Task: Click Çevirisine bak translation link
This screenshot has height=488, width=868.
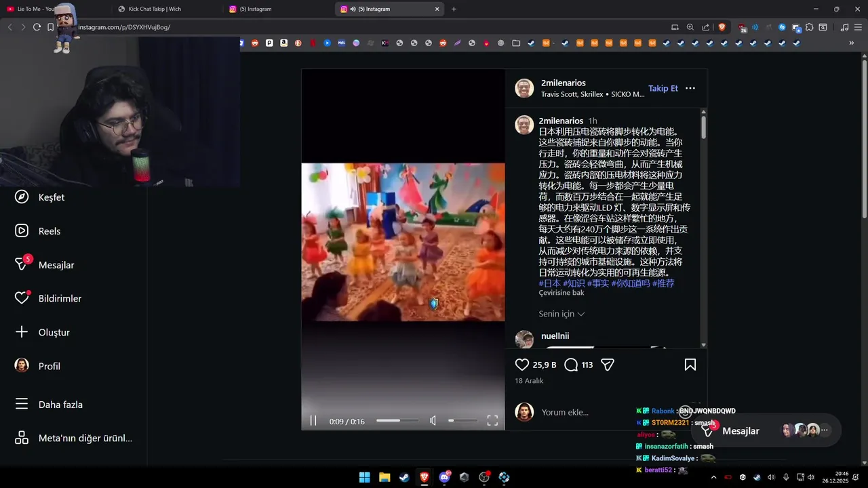Action: point(561,293)
